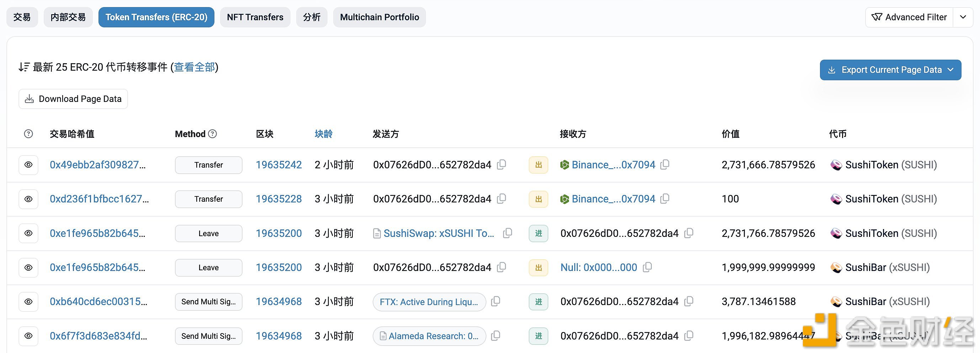Click SushiBar icon in 3,787.13461588 row

tap(836, 302)
